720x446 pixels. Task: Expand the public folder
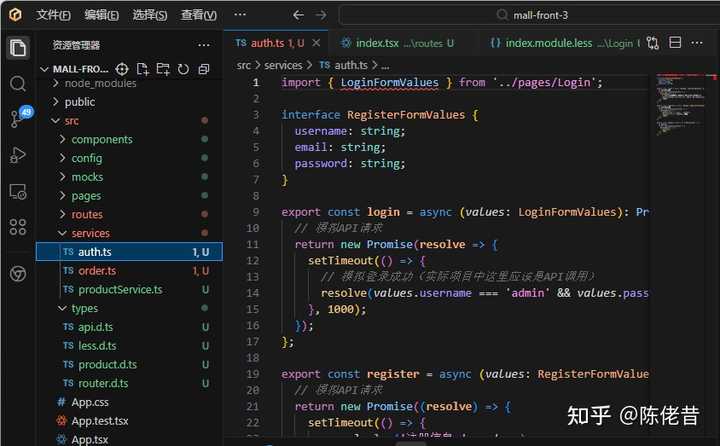click(79, 102)
